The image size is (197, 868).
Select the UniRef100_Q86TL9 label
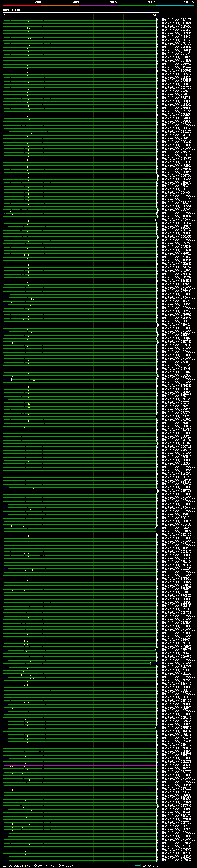(x=177, y=447)
